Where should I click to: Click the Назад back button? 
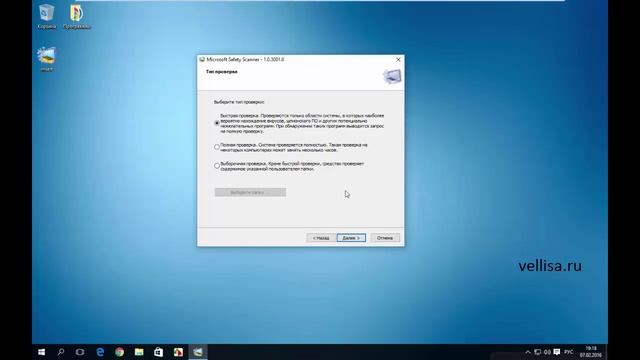tap(321, 238)
